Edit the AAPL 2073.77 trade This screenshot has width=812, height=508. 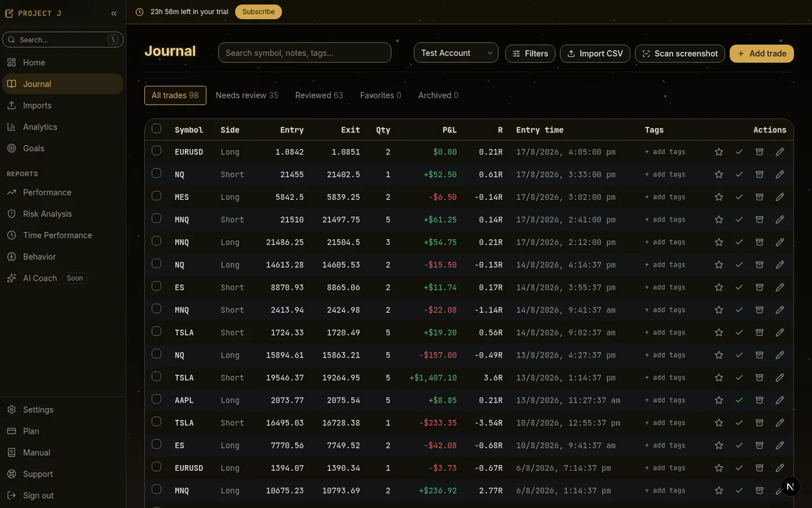tap(780, 401)
